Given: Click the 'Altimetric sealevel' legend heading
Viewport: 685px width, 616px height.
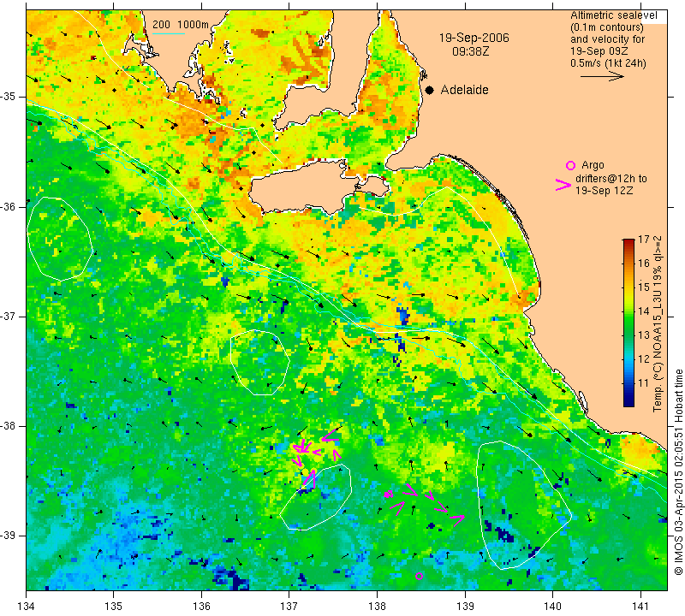Looking at the screenshot, I should (614, 15).
